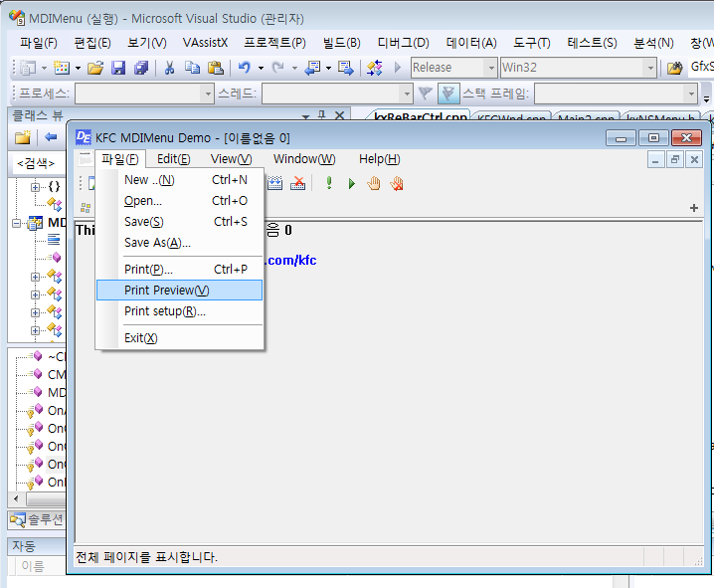Open the thread combo box dropdown

[407, 94]
